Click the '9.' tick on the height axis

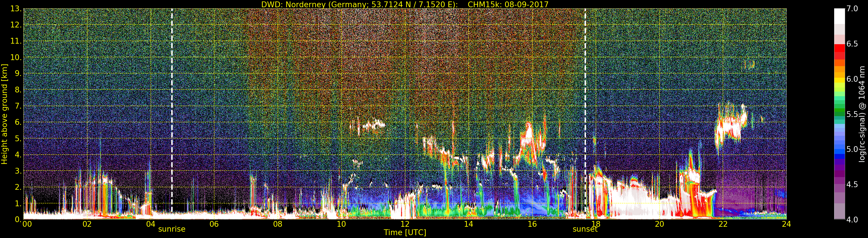18,73
